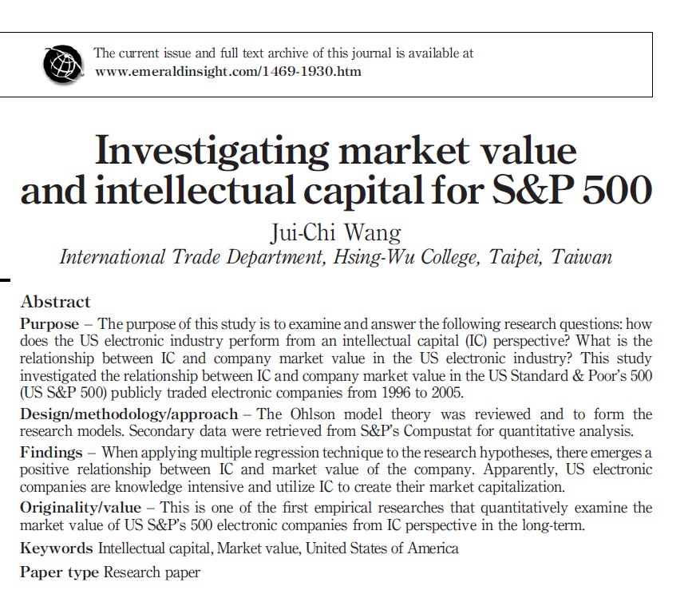Image resolution: width=700 pixels, height=594 pixels.
Task: Click the 'Investigating market value' title line
Action: 335,151
